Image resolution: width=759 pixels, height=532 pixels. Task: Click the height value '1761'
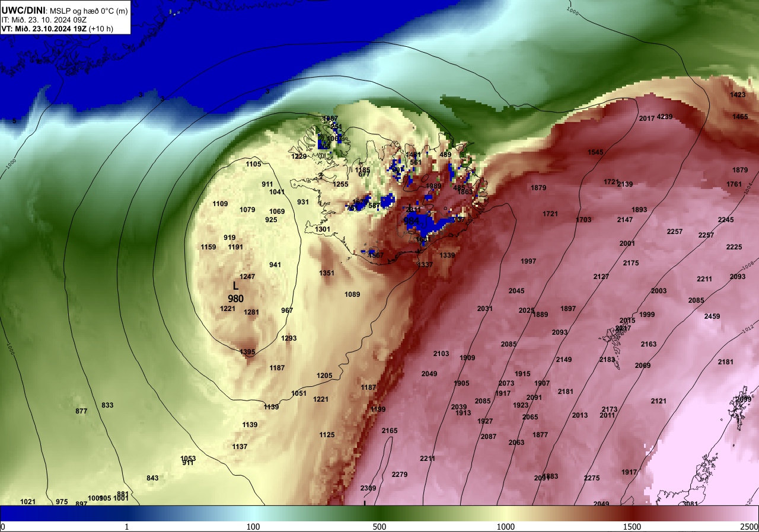[734, 184]
